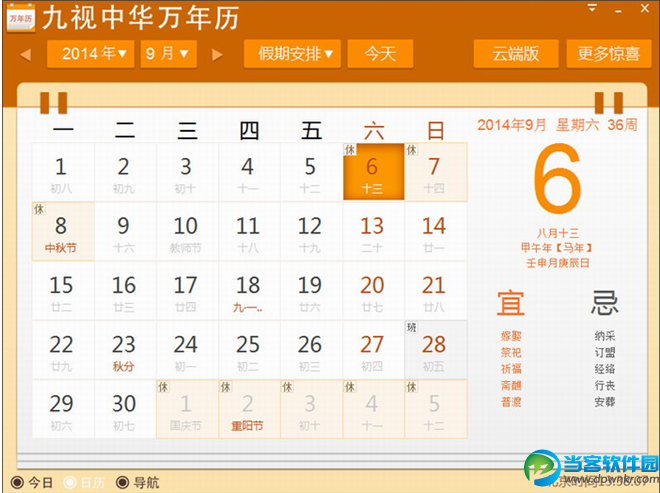Click the large orange 6 day number
660x493 pixels.
557,179
